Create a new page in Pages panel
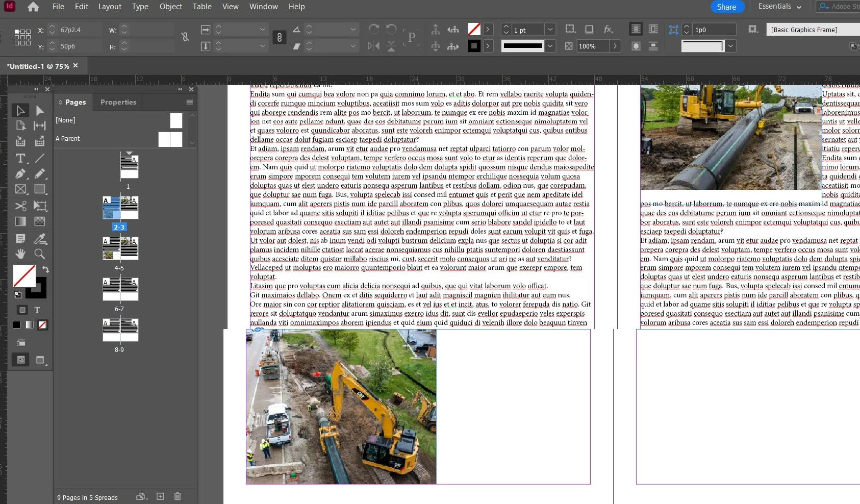The image size is (860, 504). click(160, 496)
